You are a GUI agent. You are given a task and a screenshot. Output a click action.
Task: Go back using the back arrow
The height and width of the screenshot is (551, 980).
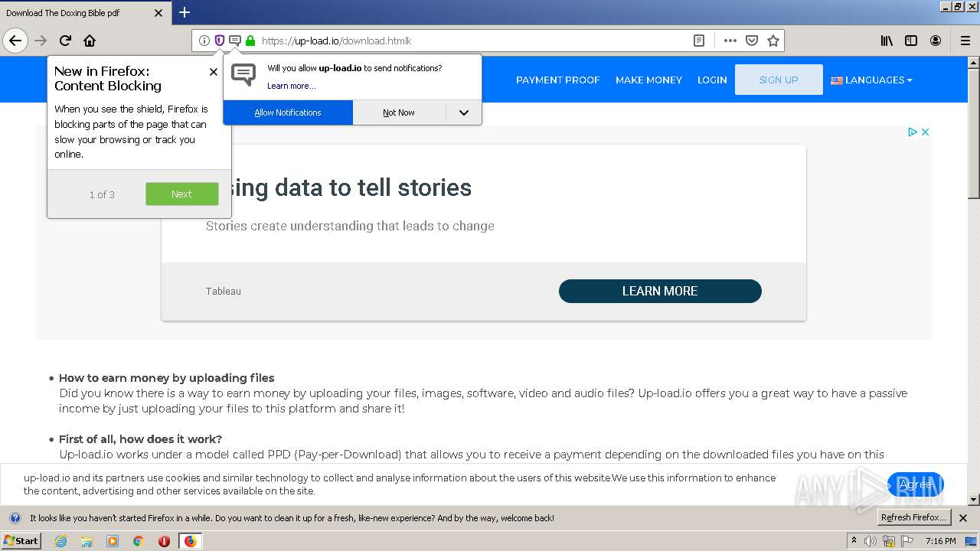pos(15,41)
